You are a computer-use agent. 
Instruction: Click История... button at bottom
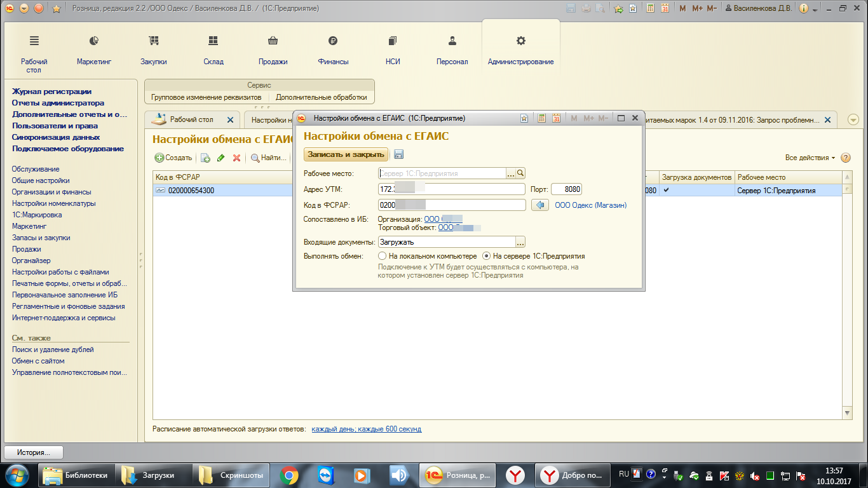click(x=34, y=452)
